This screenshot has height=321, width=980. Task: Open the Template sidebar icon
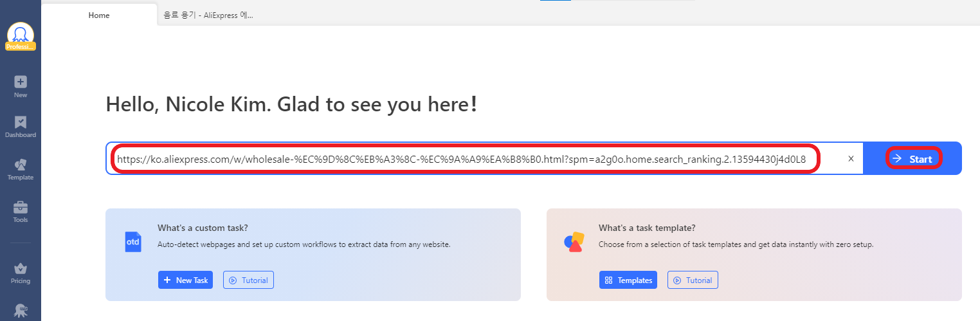(x=21, y=165)
